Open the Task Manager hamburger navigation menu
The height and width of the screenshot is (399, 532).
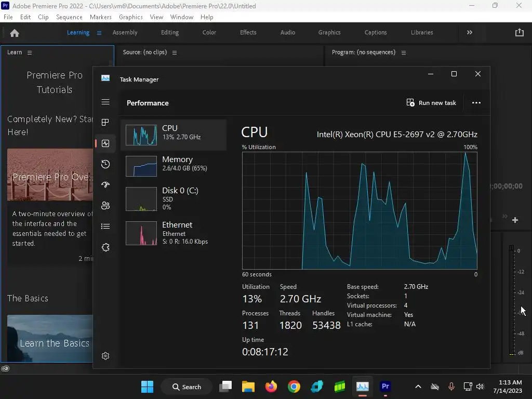[x=105, y=102]
